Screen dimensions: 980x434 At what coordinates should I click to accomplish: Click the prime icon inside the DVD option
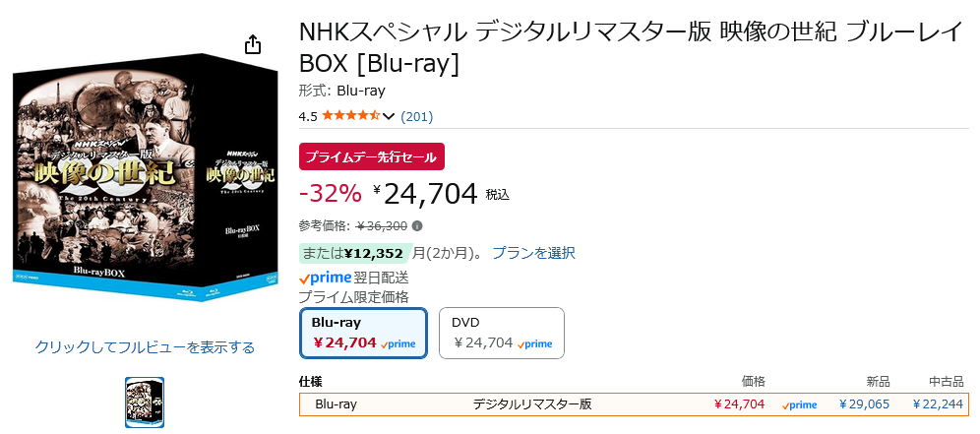[x=534, y=343]
